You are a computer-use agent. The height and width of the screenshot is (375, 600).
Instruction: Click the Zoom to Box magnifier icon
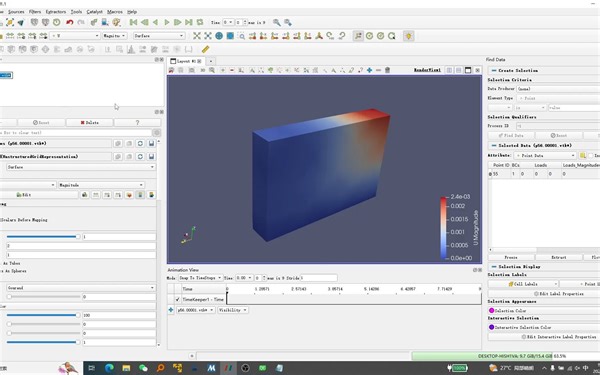point(241,36)
